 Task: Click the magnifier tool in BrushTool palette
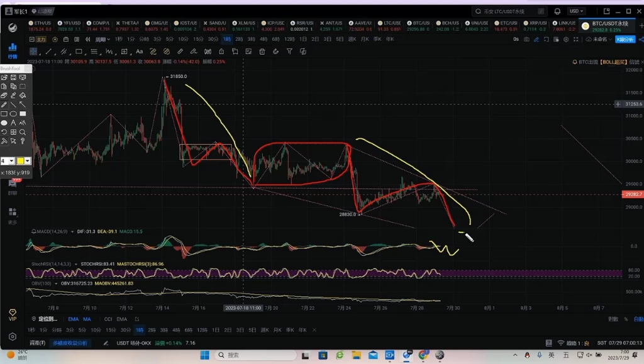(x=23, y=132)
